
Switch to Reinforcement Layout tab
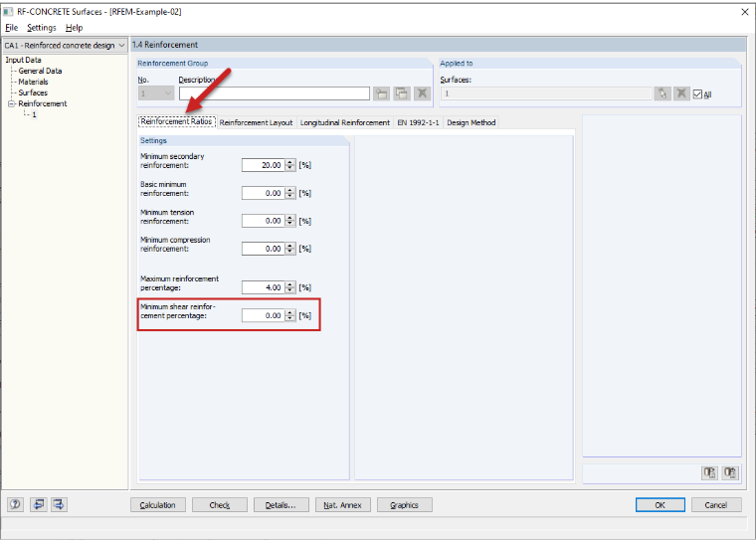(256, 122)
